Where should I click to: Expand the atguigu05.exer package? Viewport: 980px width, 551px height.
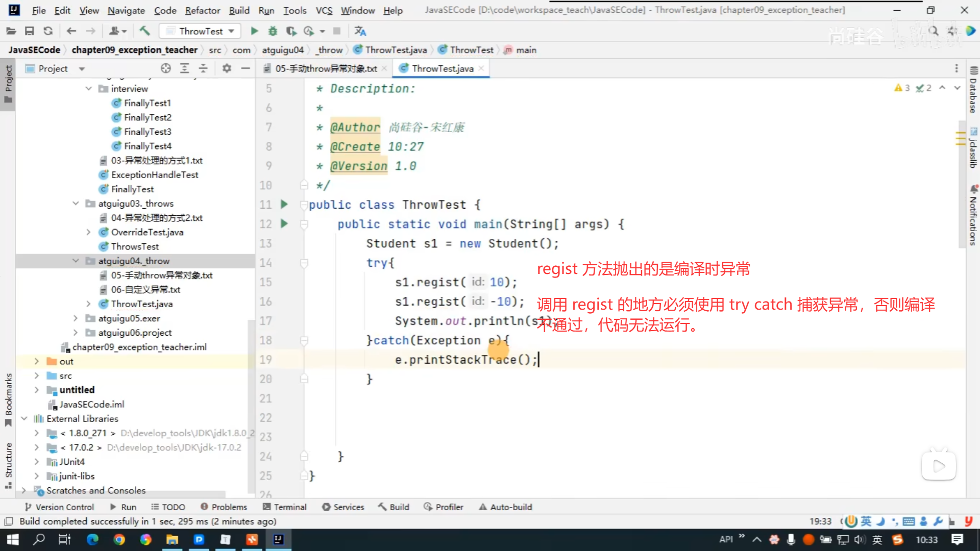76,318
